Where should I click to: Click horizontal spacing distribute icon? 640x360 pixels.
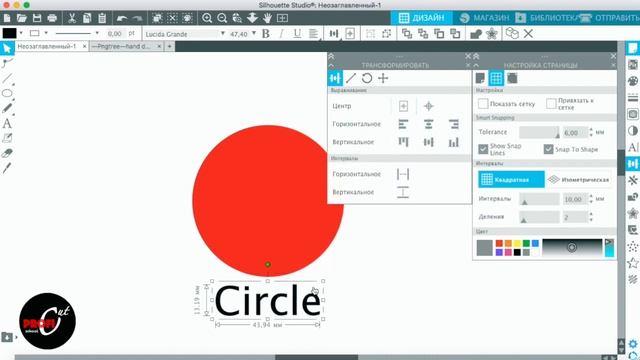click(x=403, y=174)
